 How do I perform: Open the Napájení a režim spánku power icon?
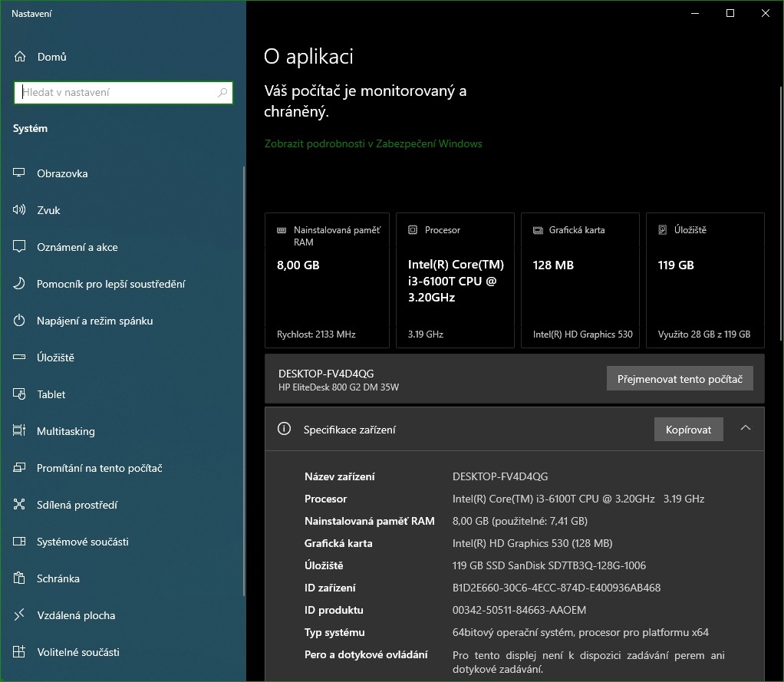(x=20, y=321)
